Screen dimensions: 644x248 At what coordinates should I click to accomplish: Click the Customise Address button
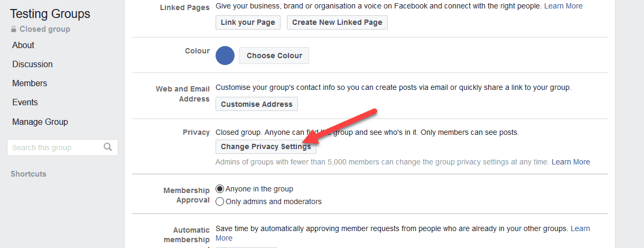pyautogui.click(x=257, y=104)
